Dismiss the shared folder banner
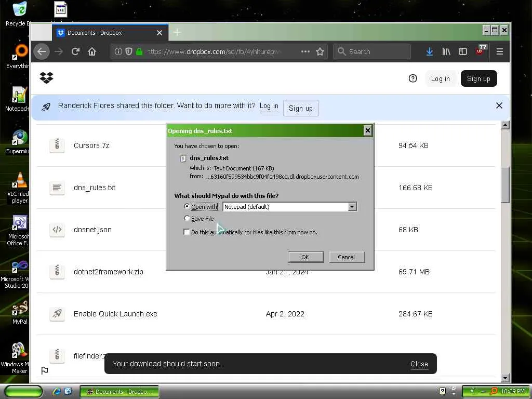532x399 pixels. [x=499, y=105]
